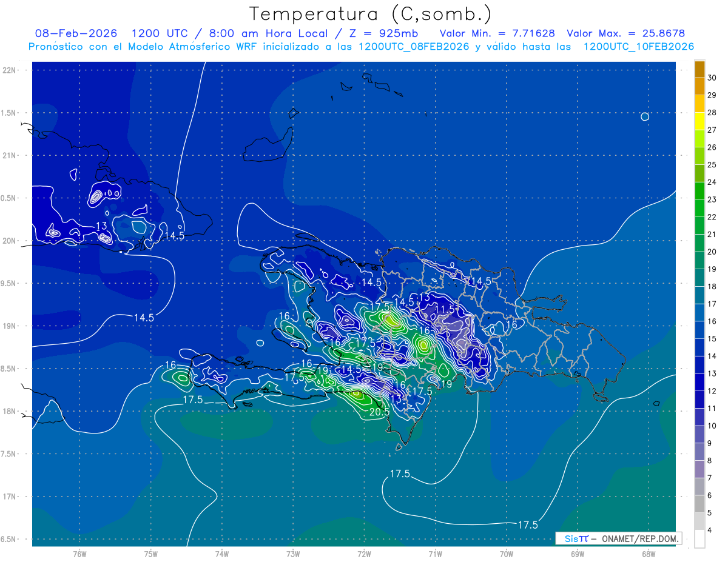Click the '73W' longitude axis label
This screenshot has height=562, width=728.
pos(293,554)
